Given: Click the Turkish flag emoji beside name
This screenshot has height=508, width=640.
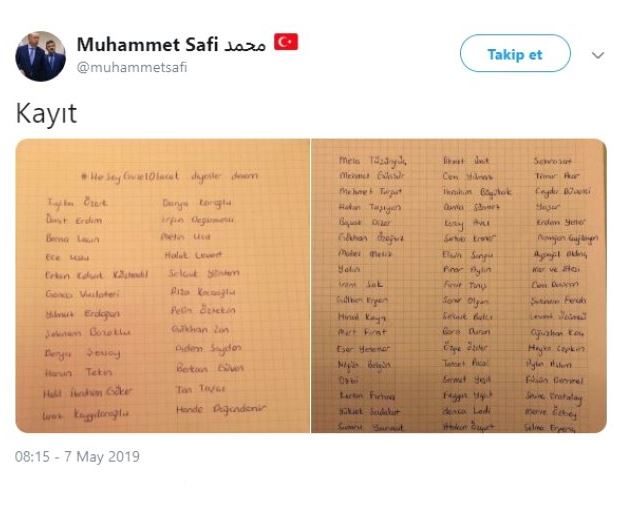Looking at the screenshot, I should click(x=287, y=42).
